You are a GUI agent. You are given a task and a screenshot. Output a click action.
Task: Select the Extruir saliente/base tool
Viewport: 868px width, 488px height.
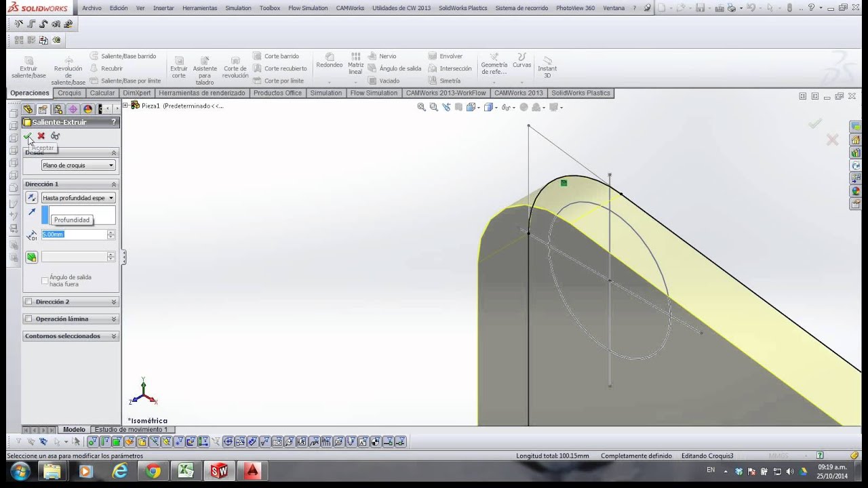coord(28,67)
